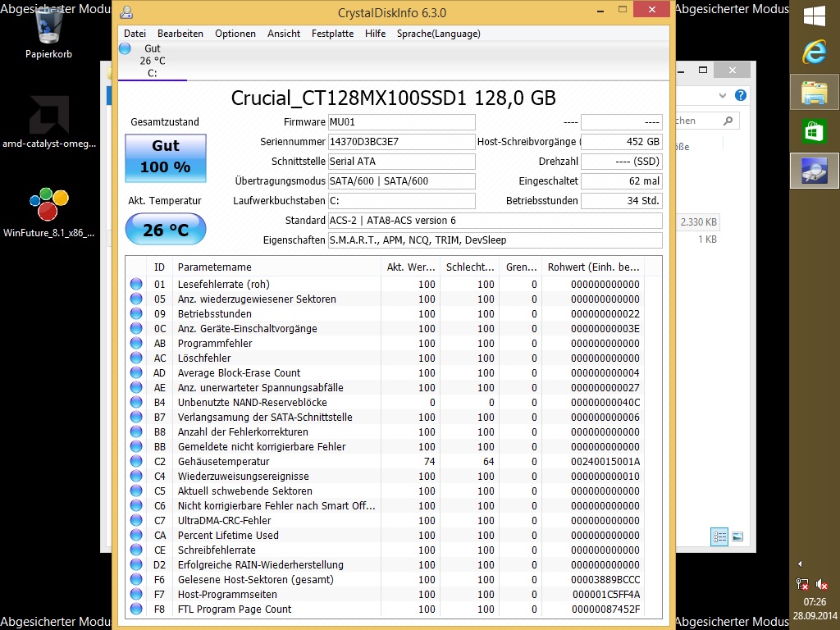Select Erfolgreiche RAIN-Wiederherstellung row

tap(385, 564)
